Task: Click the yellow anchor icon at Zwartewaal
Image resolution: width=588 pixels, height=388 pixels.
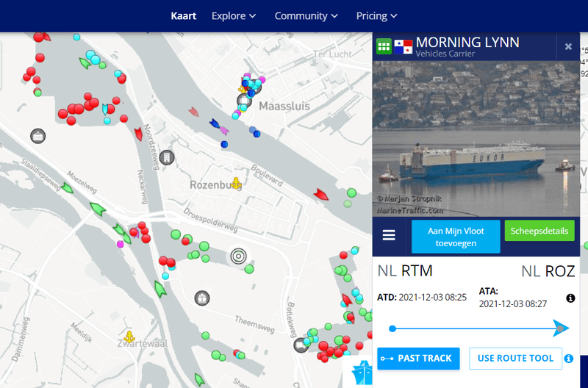Action: (x=129, y=337)
